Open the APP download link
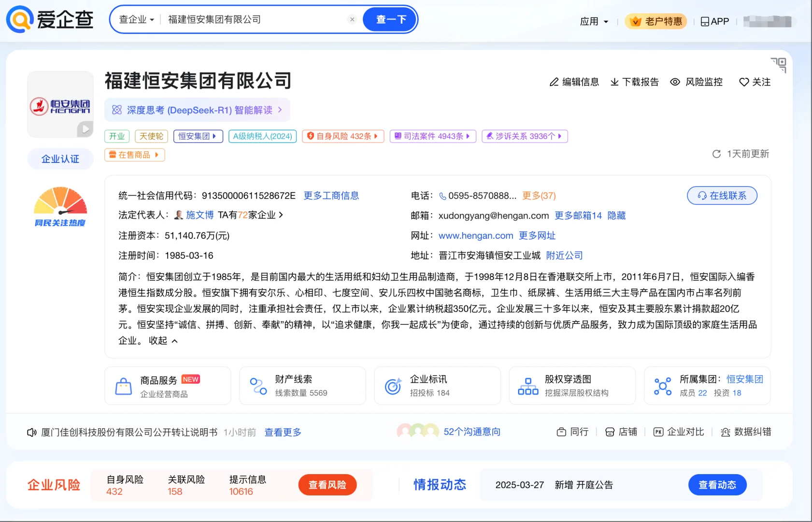This screenshot has width=812, height=522. [x=715, y=21]
